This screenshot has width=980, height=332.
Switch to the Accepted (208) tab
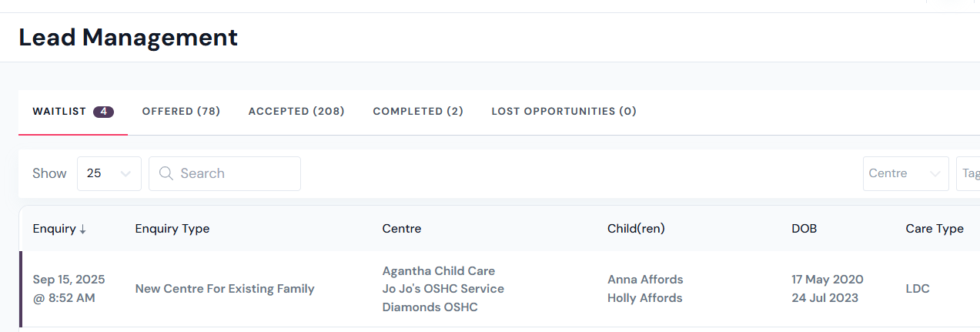pyautogui.click(x=296, y=112)
